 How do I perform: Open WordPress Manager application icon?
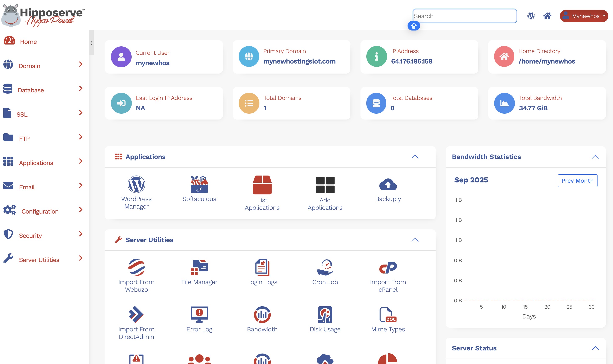(x=136, y=185)
